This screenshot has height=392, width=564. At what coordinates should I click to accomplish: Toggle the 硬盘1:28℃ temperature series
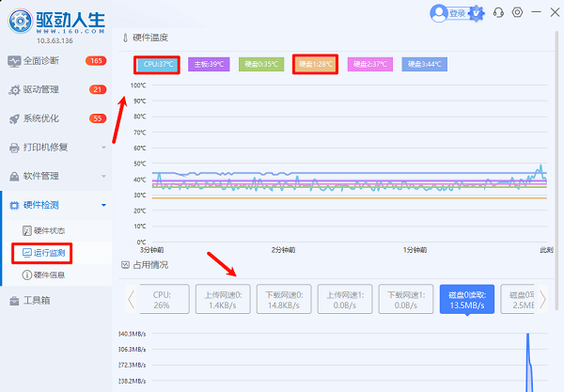pyautogui.click(x=315, y=64)
